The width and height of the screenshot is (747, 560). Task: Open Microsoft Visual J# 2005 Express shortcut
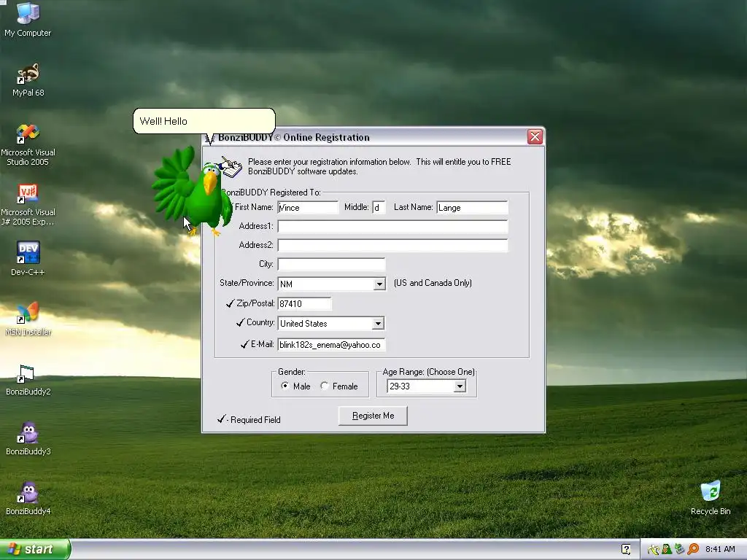(28, 205)
